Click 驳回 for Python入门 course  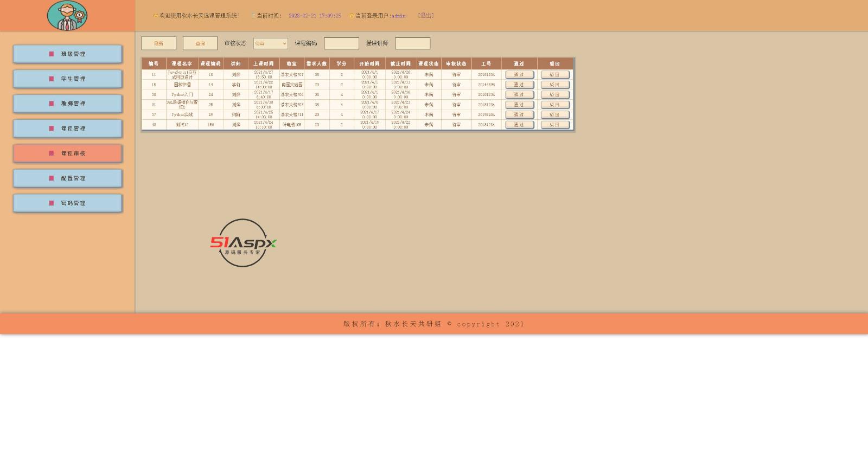(x=555, y=95)
